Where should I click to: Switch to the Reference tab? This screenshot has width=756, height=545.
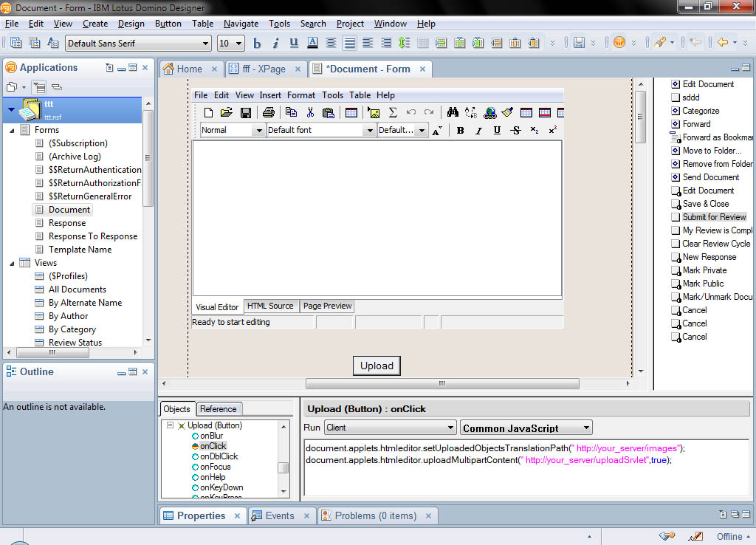219,409
